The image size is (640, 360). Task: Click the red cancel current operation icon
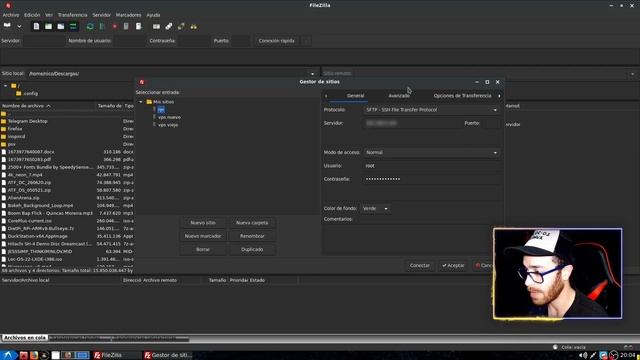pyautogui.click(x=115, y=27)
